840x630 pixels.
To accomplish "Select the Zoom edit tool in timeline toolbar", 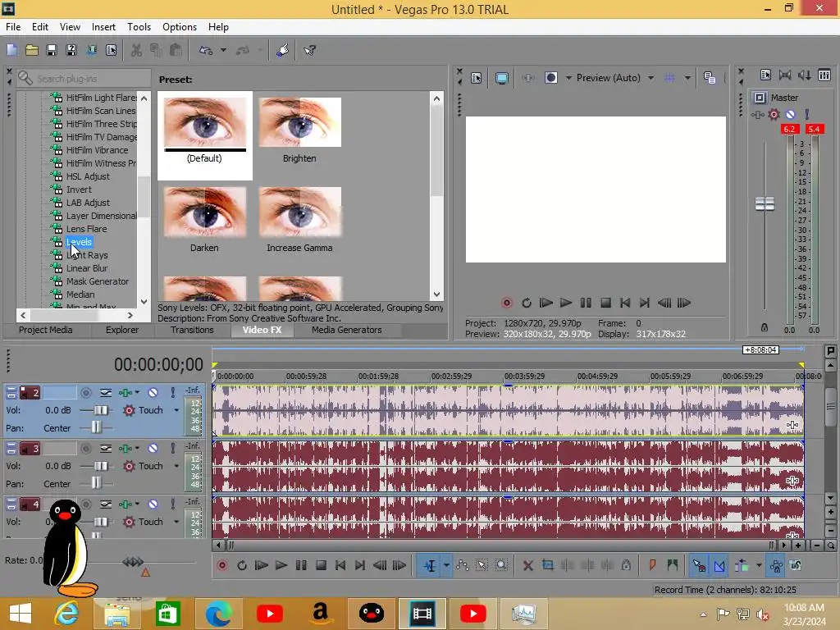I will coord(501,565).
